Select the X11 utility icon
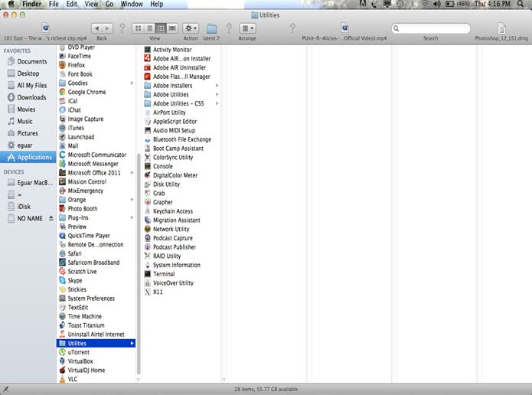The image size is (532, 395). point(147,292)
